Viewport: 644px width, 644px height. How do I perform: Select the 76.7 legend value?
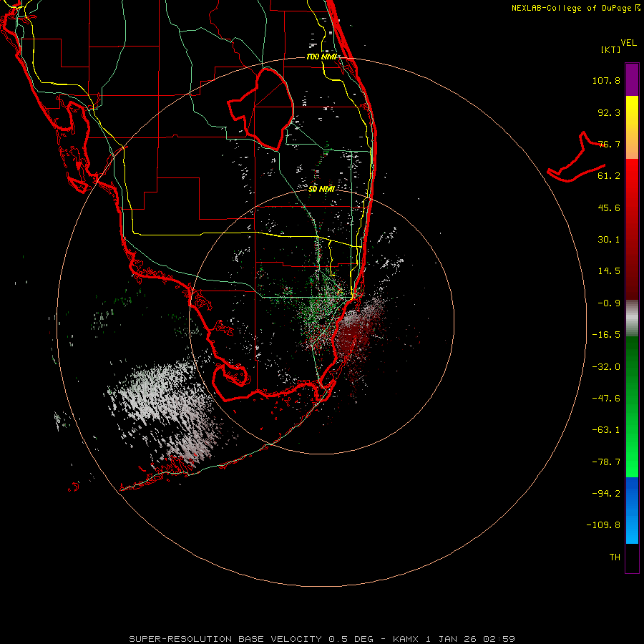609,144
